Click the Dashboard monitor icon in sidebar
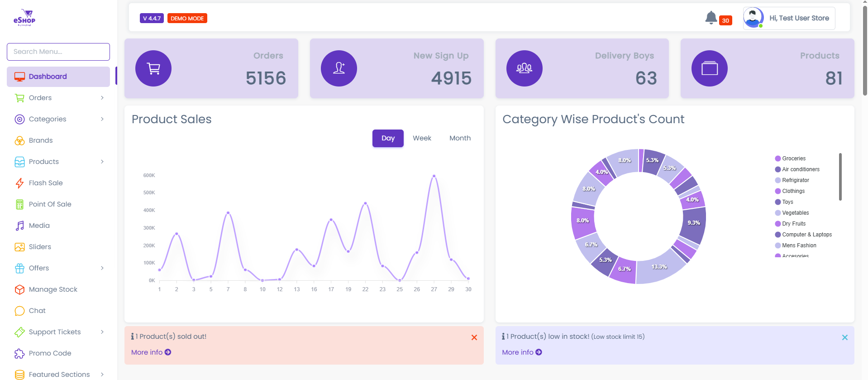The width and height of the screenshot is (868, 380). (x=19, y=77)
